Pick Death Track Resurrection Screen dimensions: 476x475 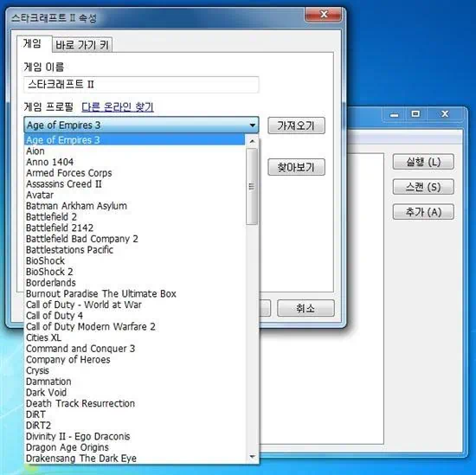(x=135, y=403)
